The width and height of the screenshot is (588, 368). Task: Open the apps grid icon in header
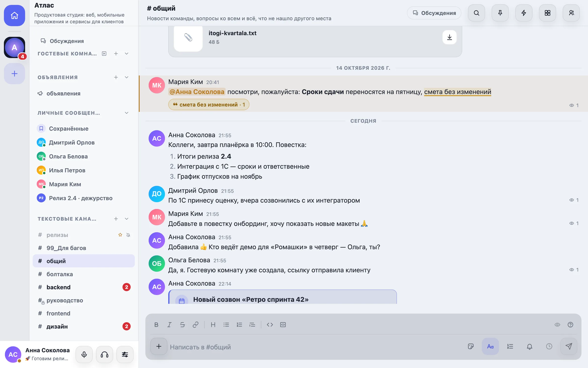coord(548,13)
